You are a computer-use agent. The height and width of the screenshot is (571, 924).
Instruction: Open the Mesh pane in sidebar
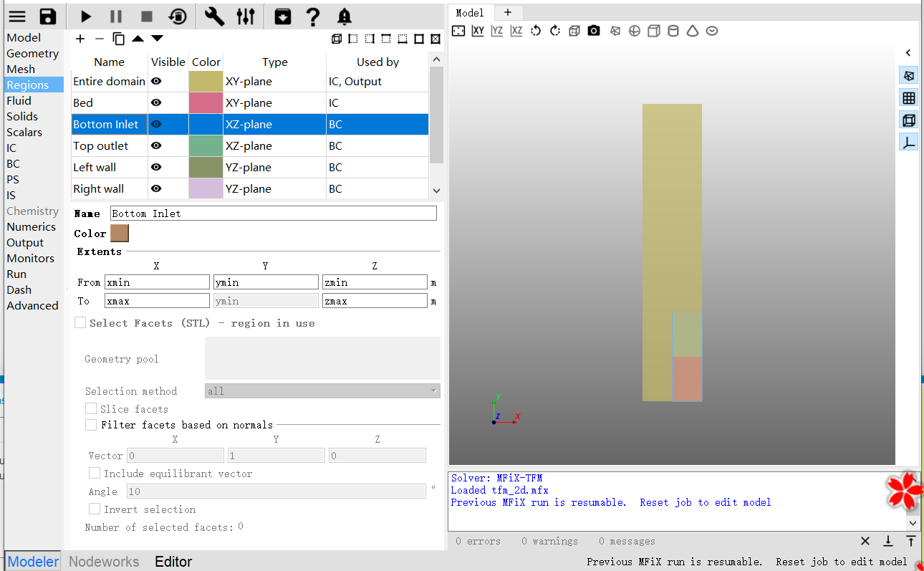point(21,69)
